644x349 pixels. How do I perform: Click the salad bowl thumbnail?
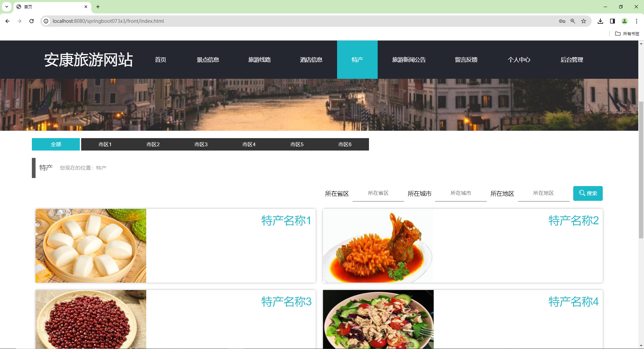[x=378, y=319]
